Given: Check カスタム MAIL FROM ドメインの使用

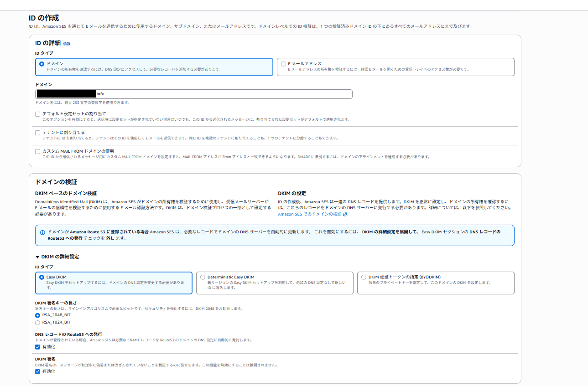Looking at the screenshot, I should (x=38, y=151).
